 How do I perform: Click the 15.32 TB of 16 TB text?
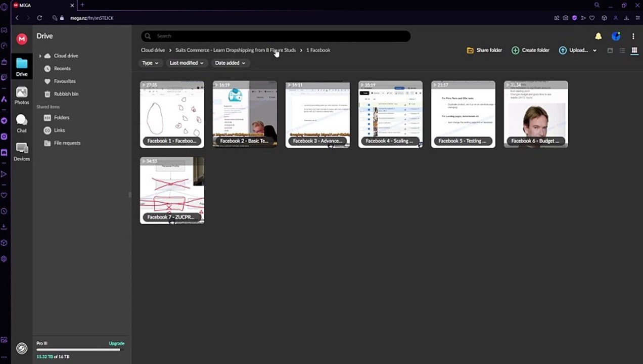coord(53,356)
